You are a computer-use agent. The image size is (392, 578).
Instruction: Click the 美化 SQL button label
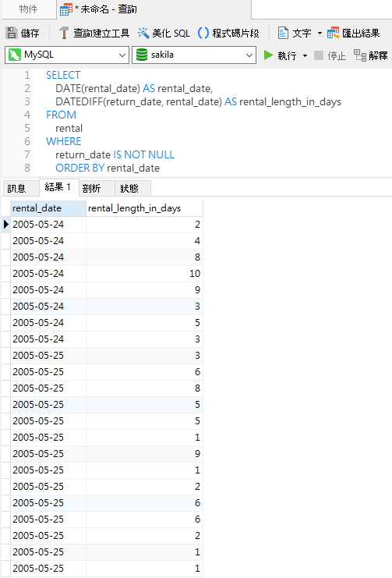pyautogui.click(x=171, y=34)
